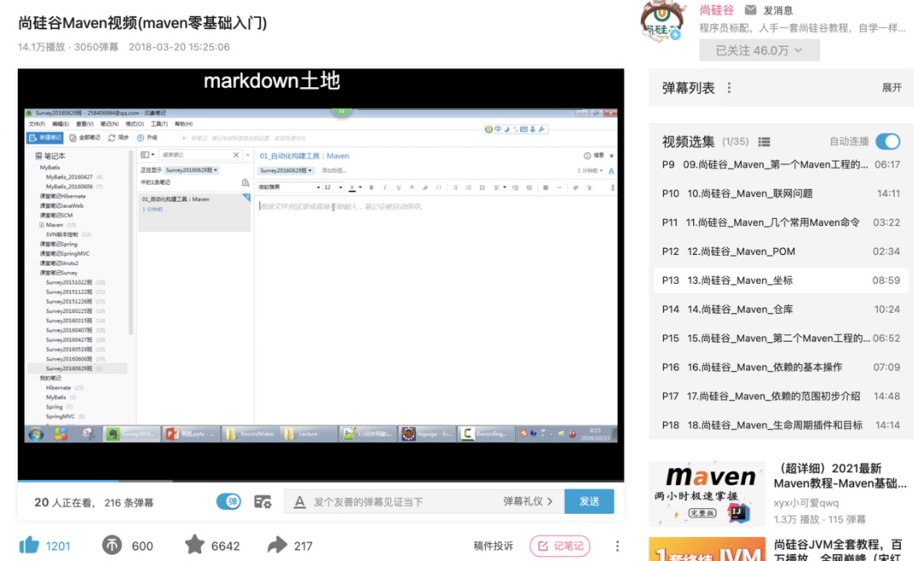
Task: Click 信息 info icon in Evernote note
Action: click(x=587, y=156)
